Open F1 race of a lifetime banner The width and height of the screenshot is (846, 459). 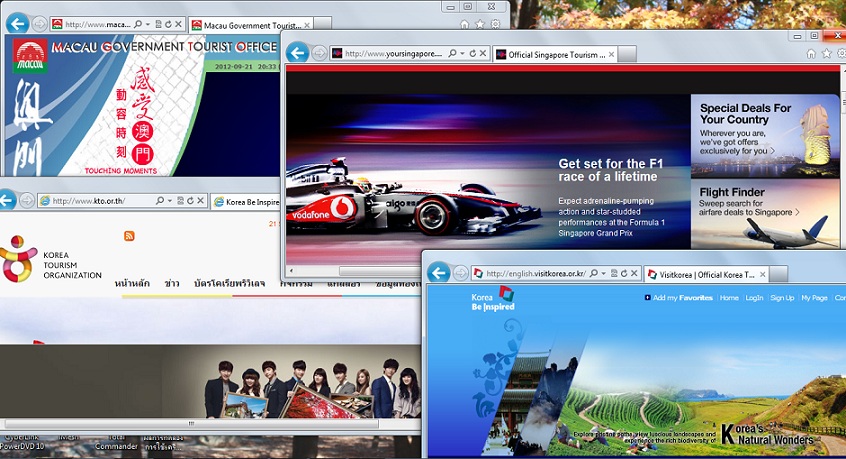coord(488,172)
